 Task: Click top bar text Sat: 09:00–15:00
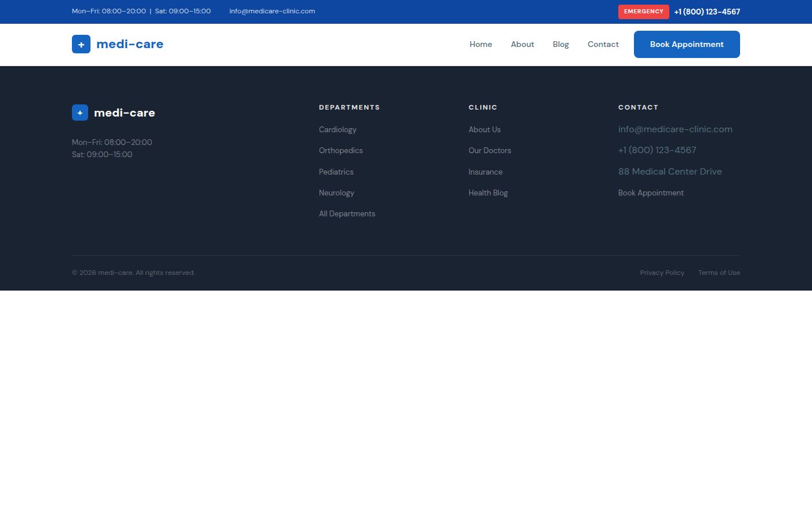pos(183,11)
